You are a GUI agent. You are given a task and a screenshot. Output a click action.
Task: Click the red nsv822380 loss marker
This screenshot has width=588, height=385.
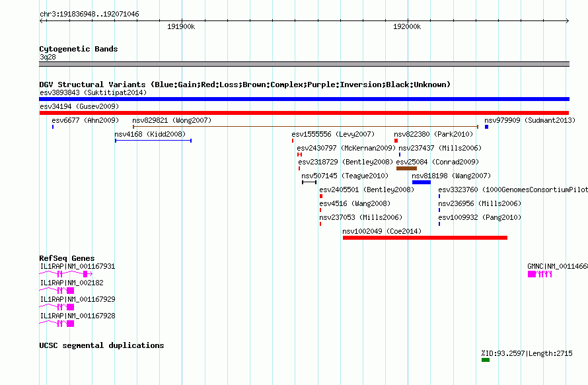(396, 141)
